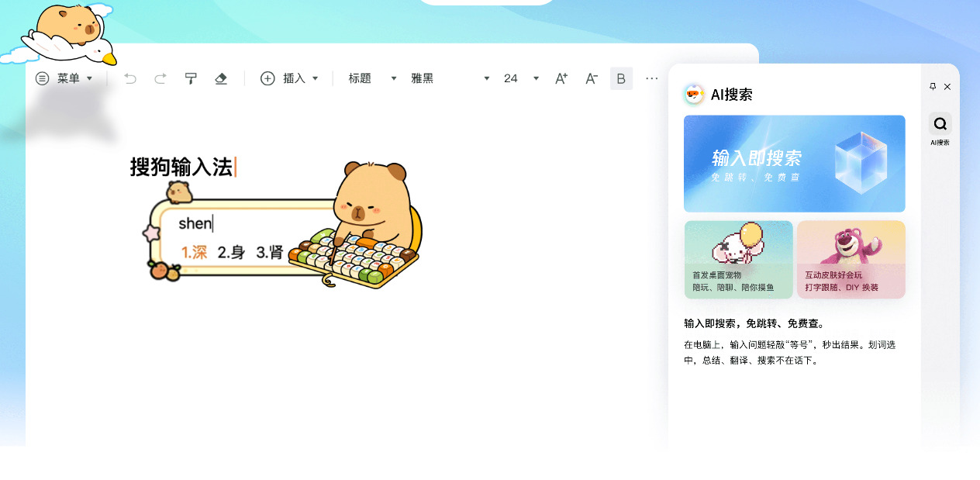This screenshot has width=980, height=480.
Task: Decrease font size with A- button
Action: 592,78
